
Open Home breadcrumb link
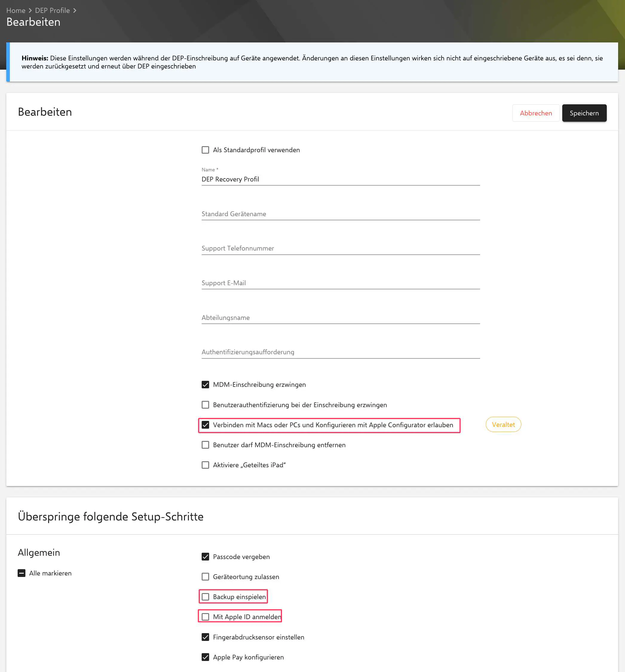click(x=16, y=10)
